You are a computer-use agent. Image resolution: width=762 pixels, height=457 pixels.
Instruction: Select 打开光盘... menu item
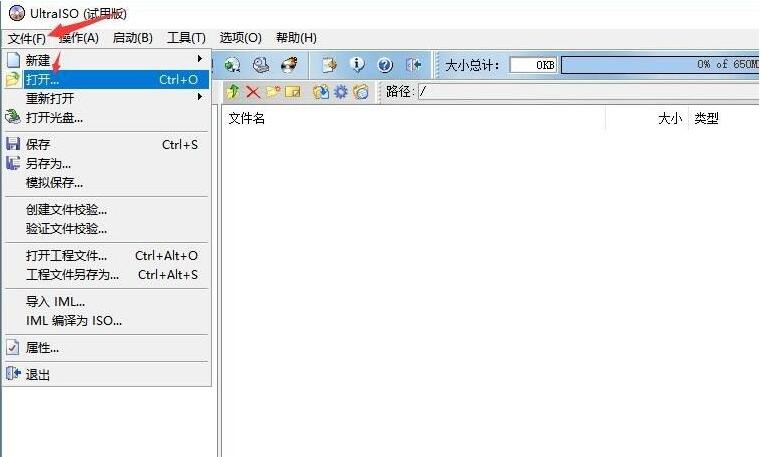(54, 117)
